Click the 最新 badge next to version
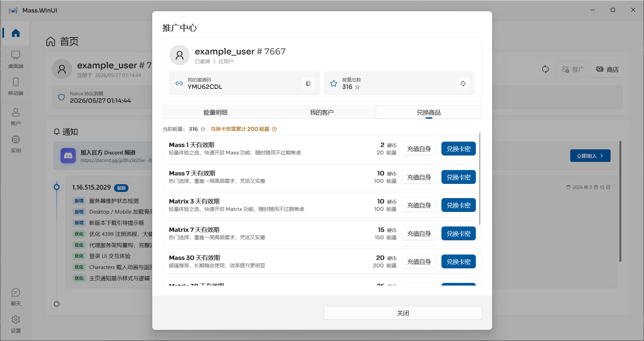This screenshot has height=341, width=644. tap(121, 188)
